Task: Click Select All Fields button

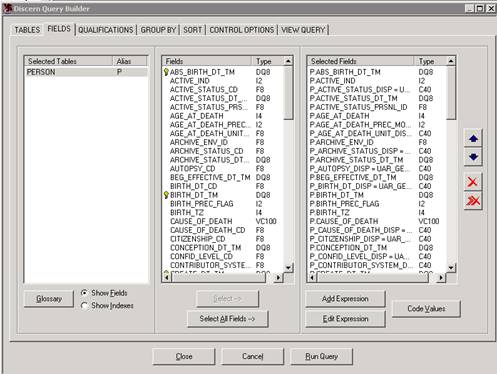Action: (228, 319)
